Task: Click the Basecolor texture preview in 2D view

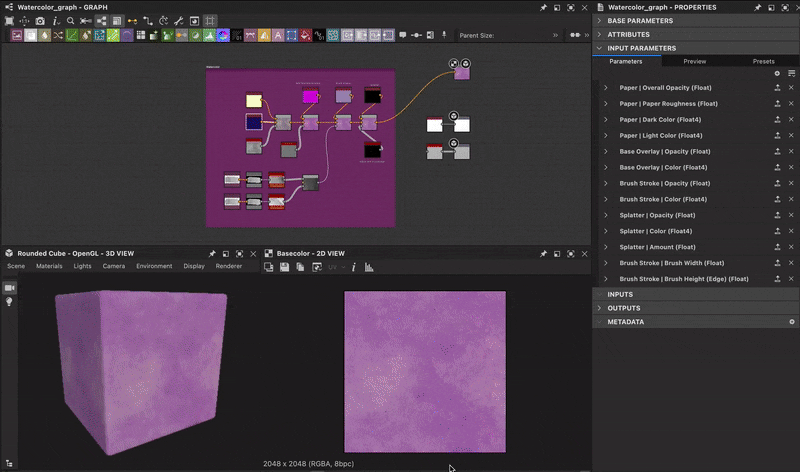Action: 425,371
